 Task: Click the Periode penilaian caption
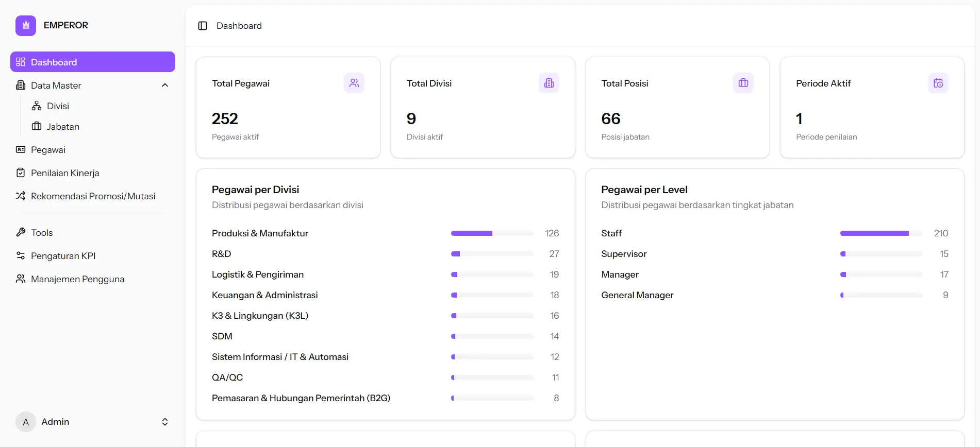826,137
